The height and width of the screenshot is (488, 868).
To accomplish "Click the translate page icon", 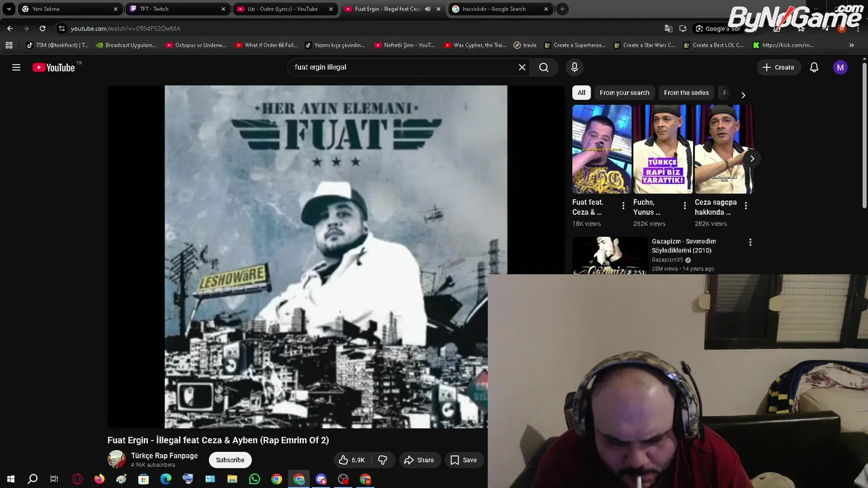I will (x=668, y=28).
